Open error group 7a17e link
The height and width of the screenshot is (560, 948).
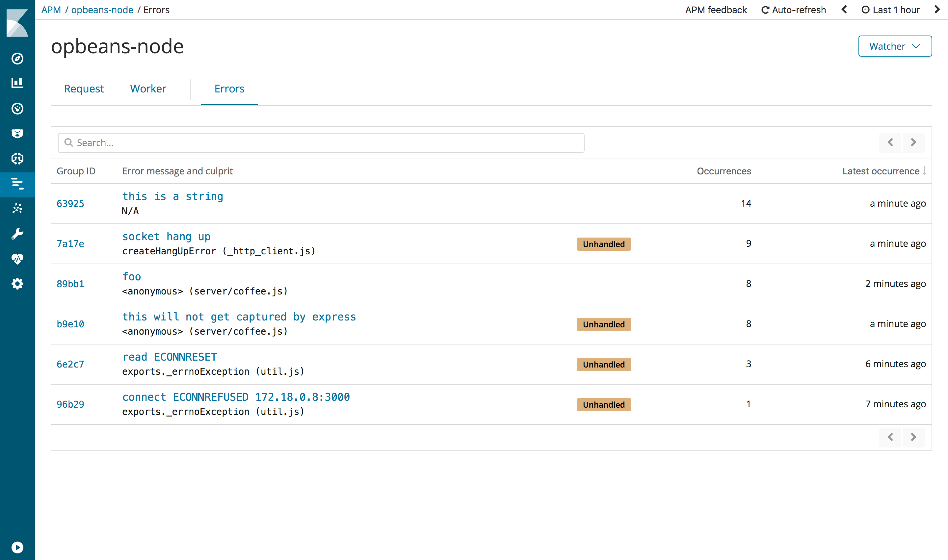coord(70,244)
